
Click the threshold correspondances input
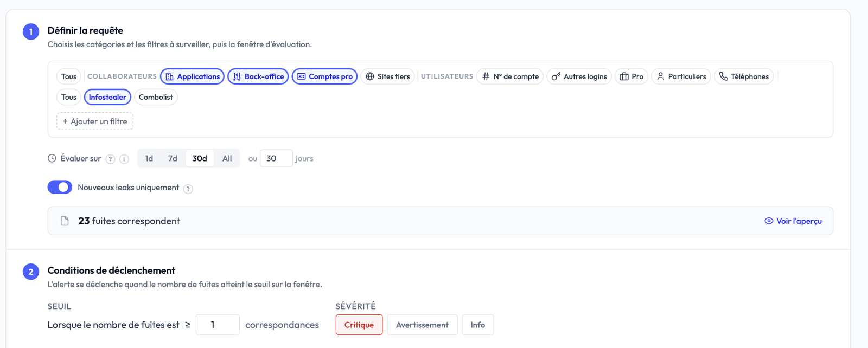(218, 325)
